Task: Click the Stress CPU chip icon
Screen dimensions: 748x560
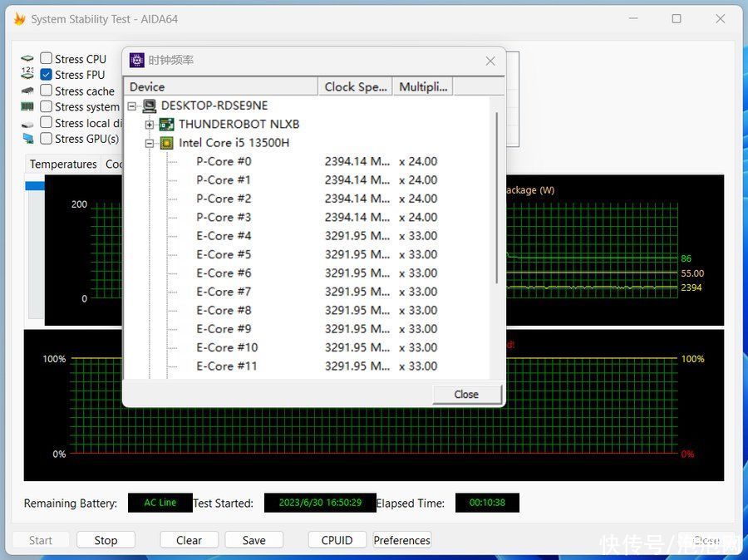Action: tap(27, 59)
